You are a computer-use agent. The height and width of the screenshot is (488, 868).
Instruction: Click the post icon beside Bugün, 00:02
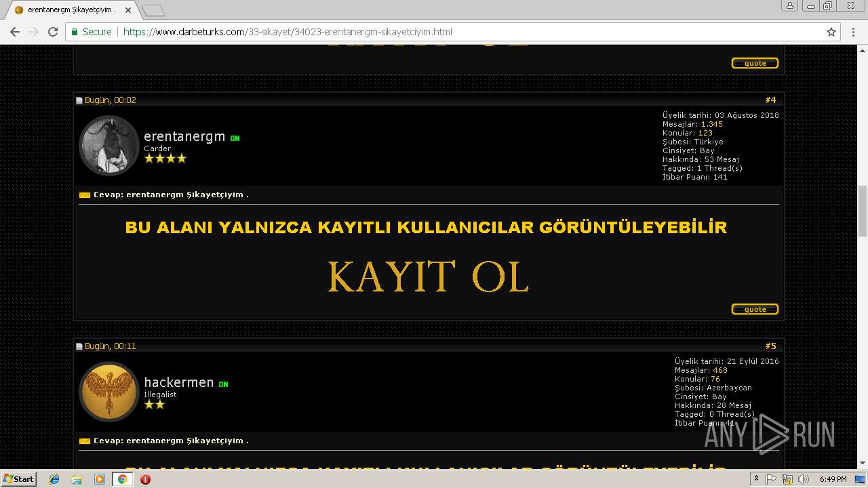(x=79, y=100)
